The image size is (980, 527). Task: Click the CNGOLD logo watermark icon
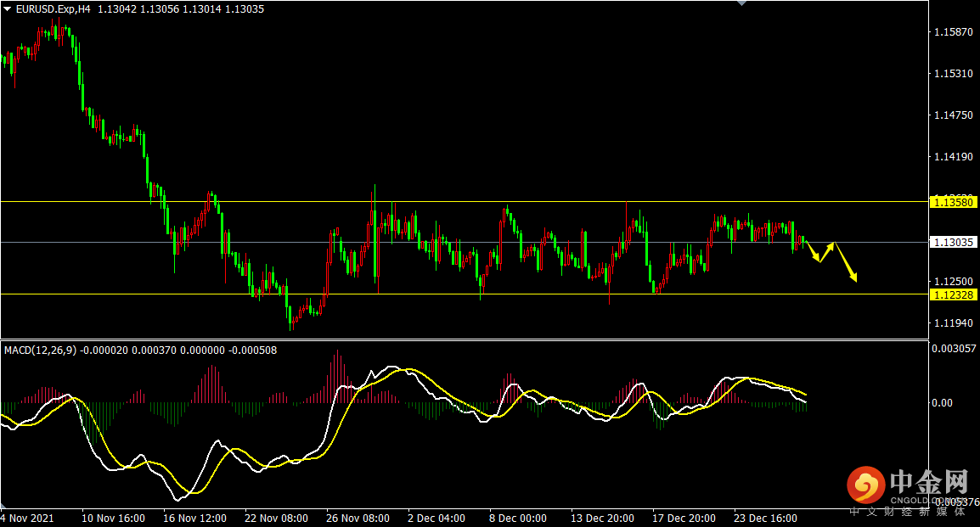coord(866,485)
